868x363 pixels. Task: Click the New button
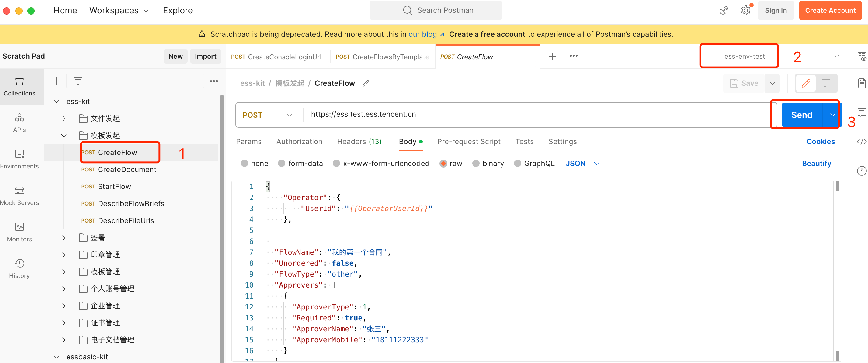point(175,56)
